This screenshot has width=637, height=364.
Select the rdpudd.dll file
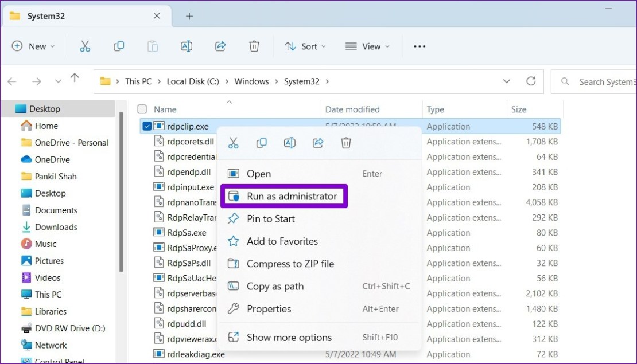pos(187,324)
